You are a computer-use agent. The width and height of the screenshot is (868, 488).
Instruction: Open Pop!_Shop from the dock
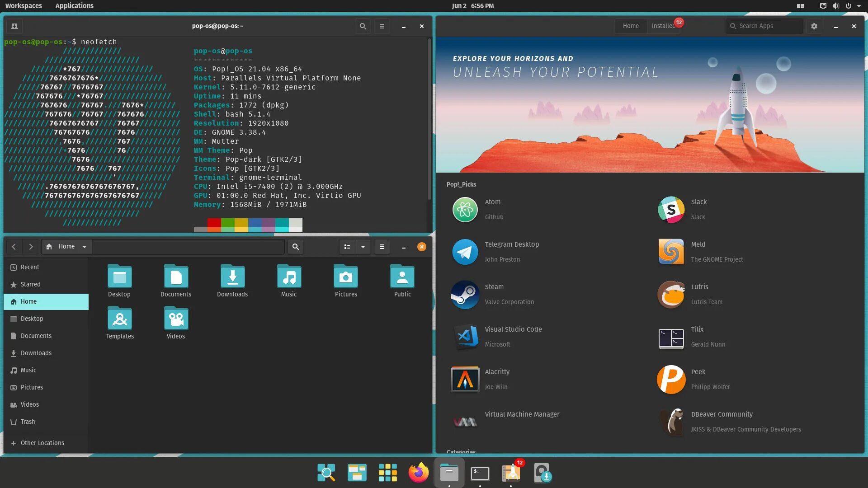tap(511, 473)
